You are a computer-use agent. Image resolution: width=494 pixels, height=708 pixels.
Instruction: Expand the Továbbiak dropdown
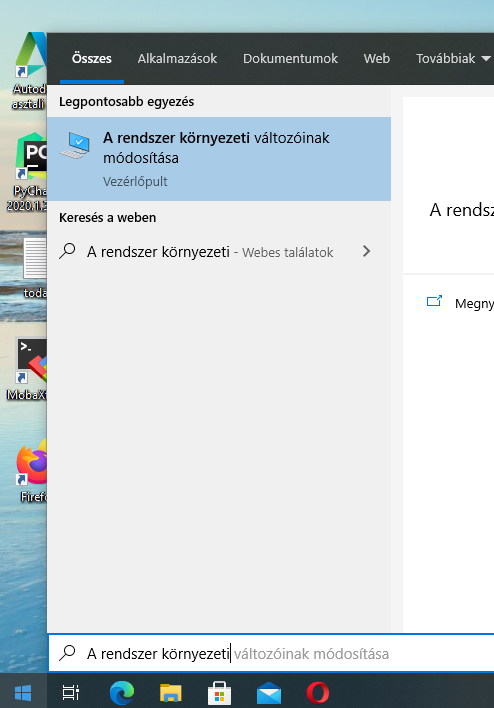(453, 59)
